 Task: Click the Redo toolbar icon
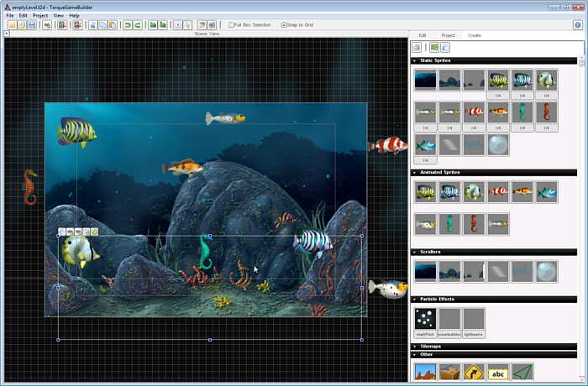tap(137, 25)
